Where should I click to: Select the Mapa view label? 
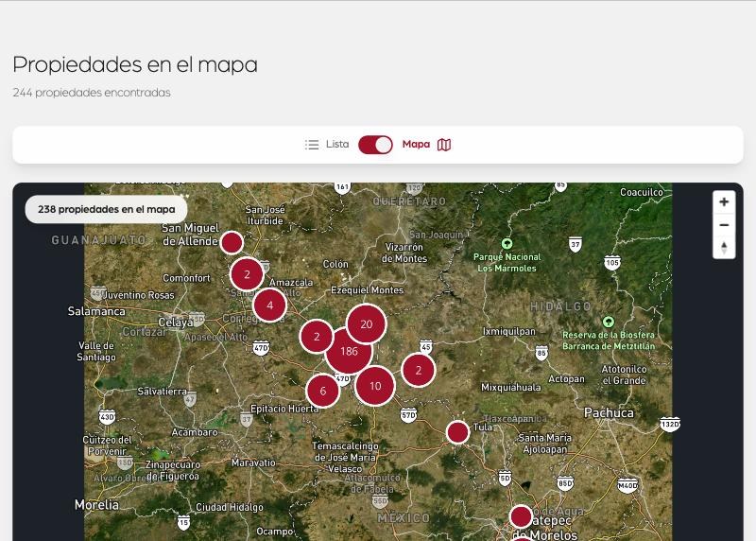[416, 145]
